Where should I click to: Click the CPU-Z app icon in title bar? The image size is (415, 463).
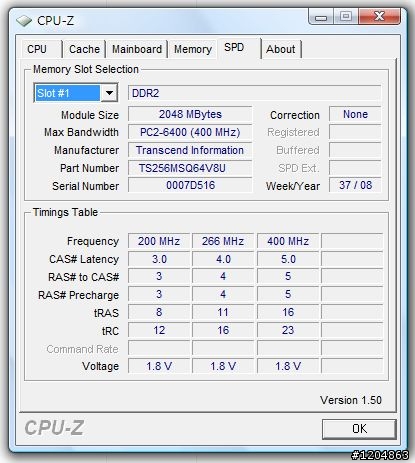click(x=24, y=21)
